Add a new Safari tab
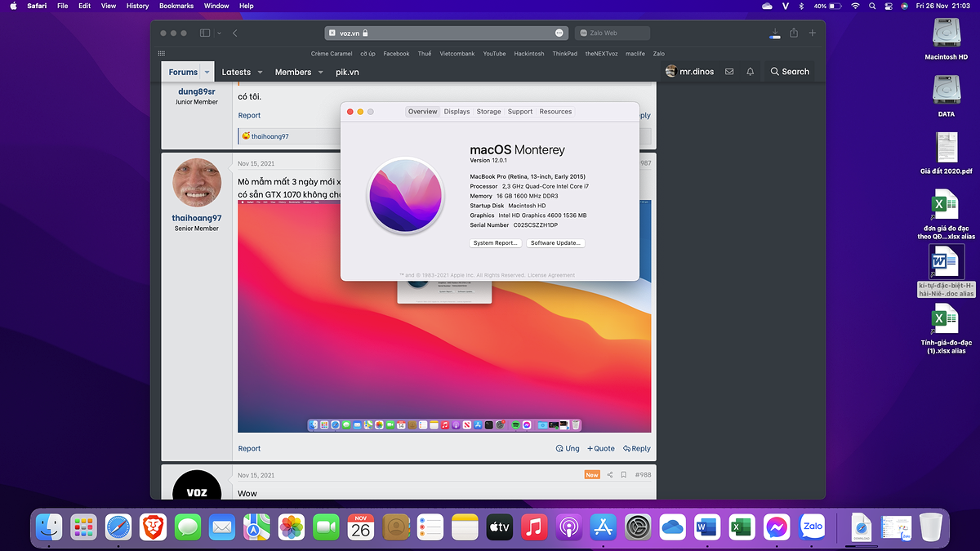 (813, 33)
